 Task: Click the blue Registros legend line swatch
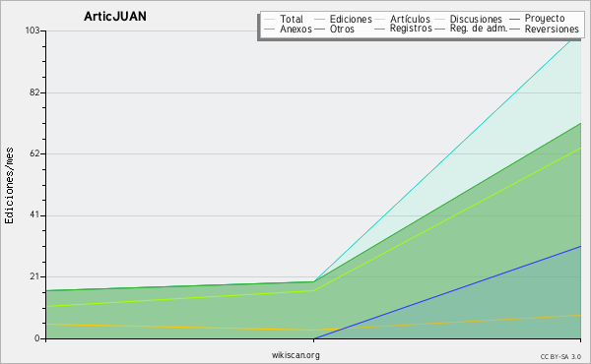point(379,29)
